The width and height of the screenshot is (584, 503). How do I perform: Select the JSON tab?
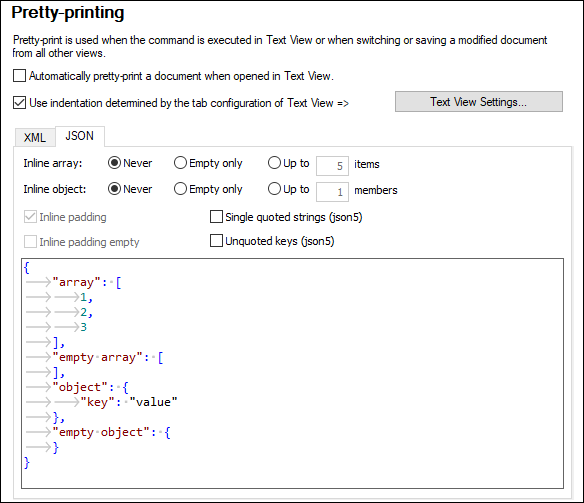click(x=80, y=136)
